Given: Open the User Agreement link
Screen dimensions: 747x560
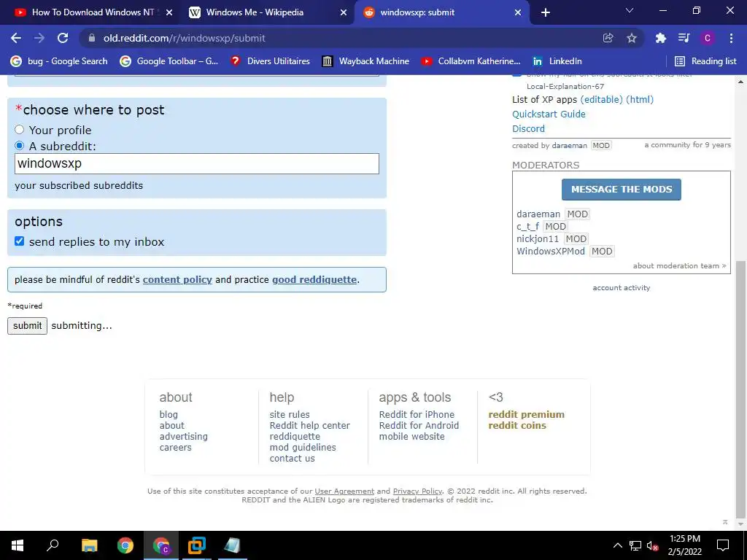Looking at the screenshot, I should tap(344, 491).
